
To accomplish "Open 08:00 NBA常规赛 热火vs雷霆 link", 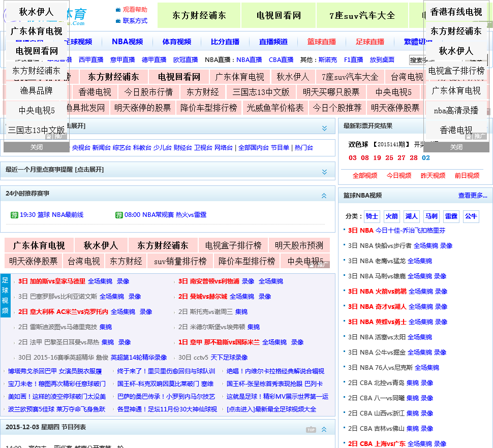I will [165, 215].
